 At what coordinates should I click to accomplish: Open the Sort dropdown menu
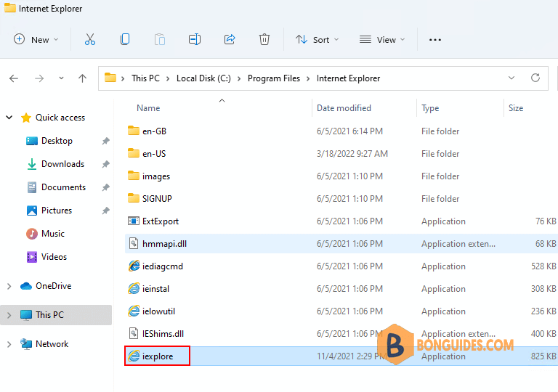click(x=317, y=39)
